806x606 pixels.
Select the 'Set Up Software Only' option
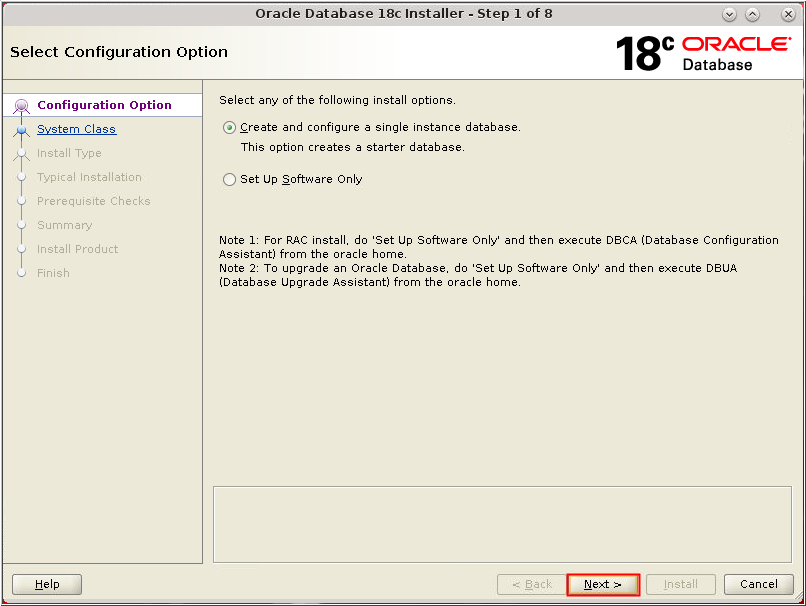click(x=229, y=180)
